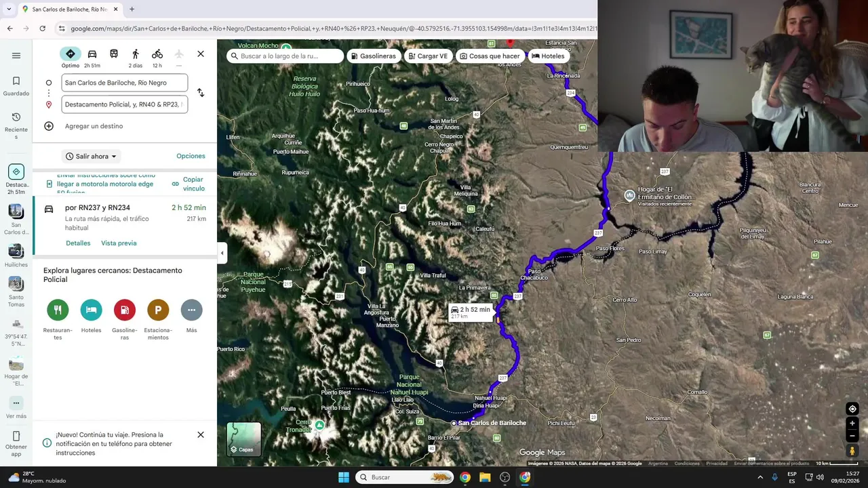This screenshot has width=868, height=488.
Task: Zoom out on the map
Action: click(852, 436)
